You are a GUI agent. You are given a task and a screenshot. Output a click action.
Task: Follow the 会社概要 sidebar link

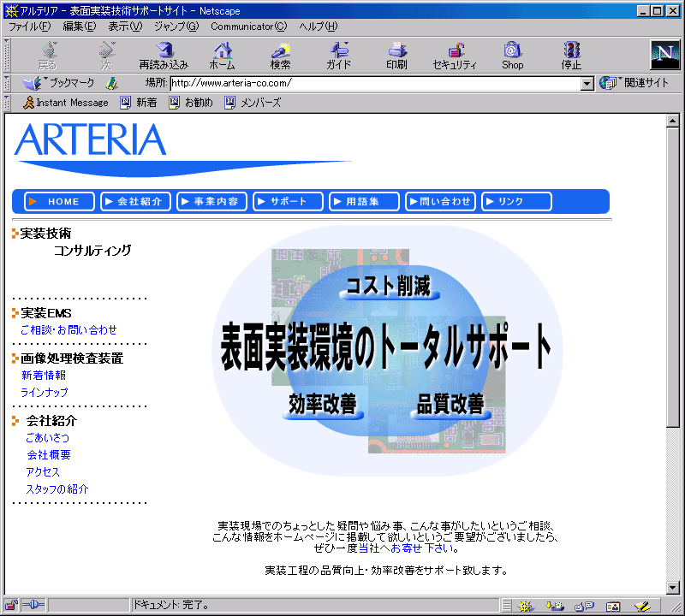pos(49,455)
